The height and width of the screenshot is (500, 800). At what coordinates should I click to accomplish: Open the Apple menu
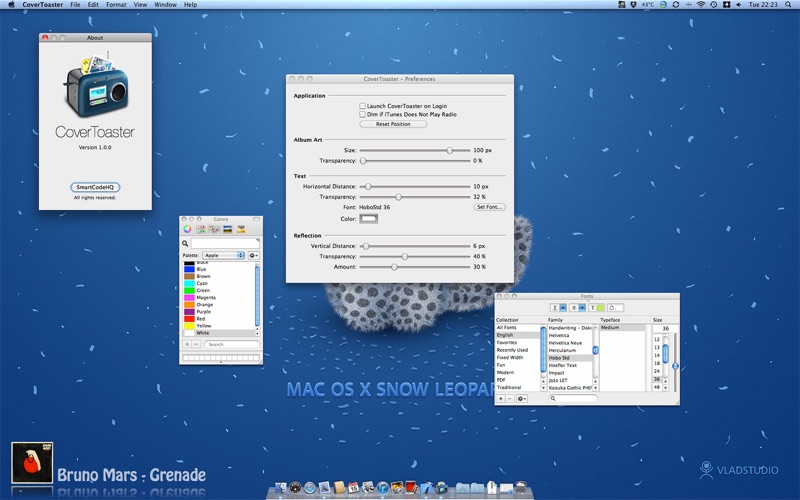[x=11, y=5]
